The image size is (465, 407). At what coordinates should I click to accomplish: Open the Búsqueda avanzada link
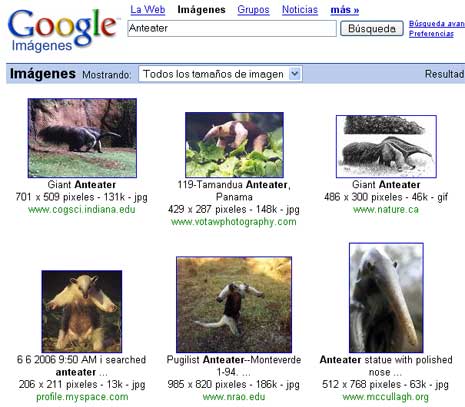[437, 24]
